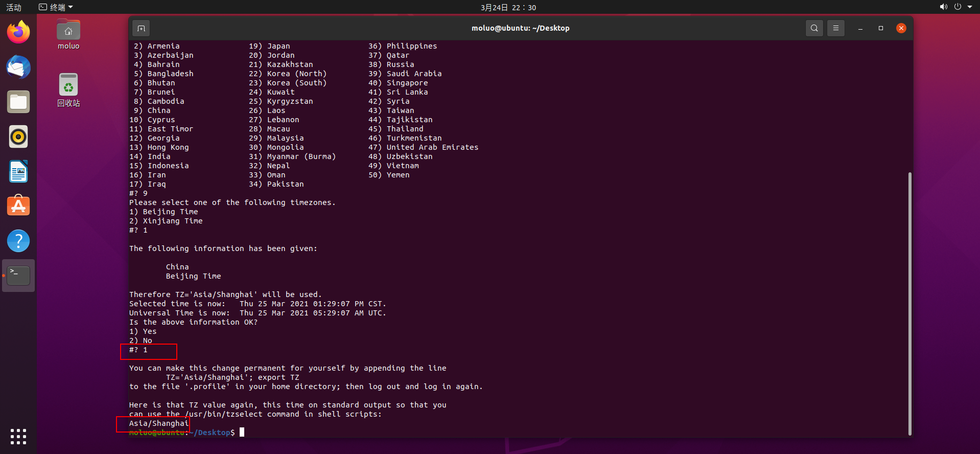Open Rhythmbox music player
Viewport: 980px width, 454px height.
(x=18, y=137)
